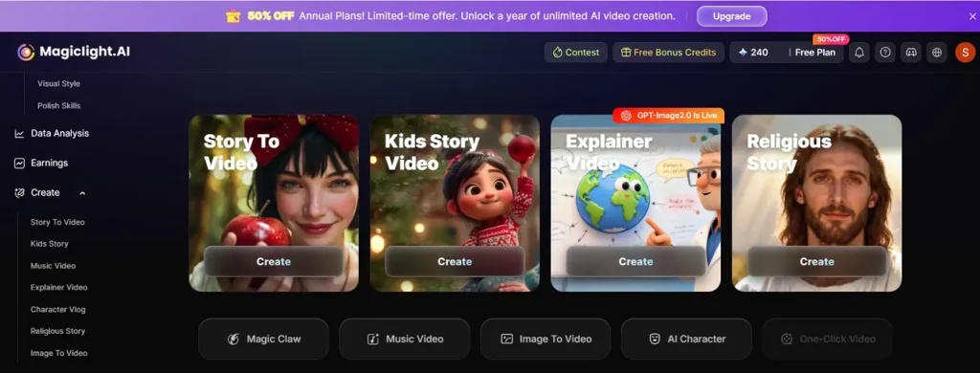Select Image To Video in sidebar
This screenshot has width=980, height=373.
(x=58, y=353)
